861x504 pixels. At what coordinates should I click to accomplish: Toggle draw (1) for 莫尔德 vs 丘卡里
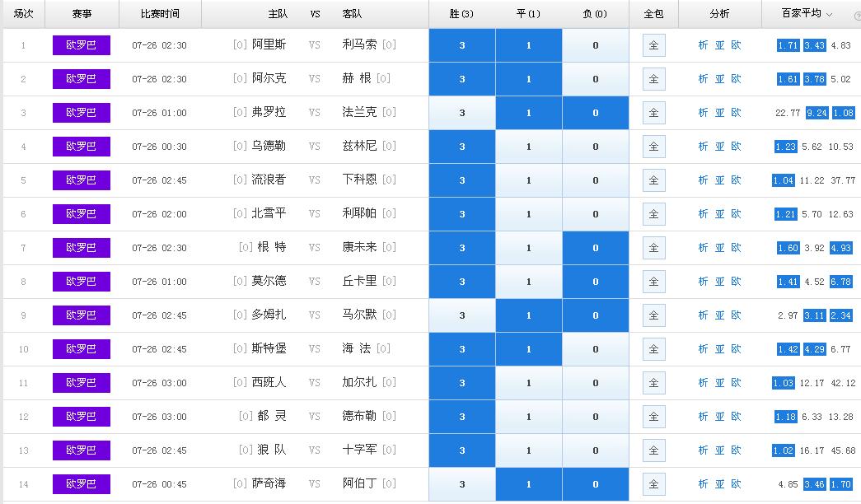(x=528, y=282)
